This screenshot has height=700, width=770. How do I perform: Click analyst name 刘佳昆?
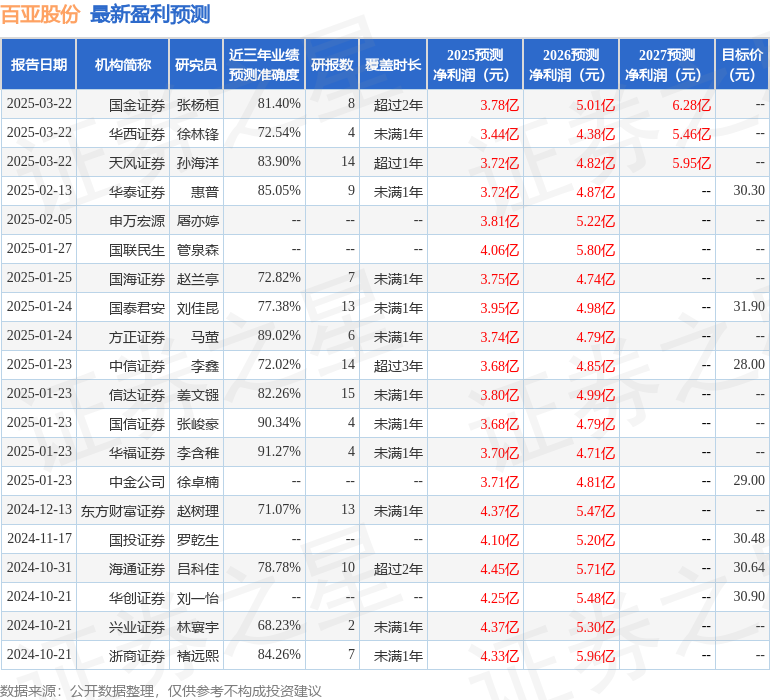pyautogui.click(x=198, y=308)
